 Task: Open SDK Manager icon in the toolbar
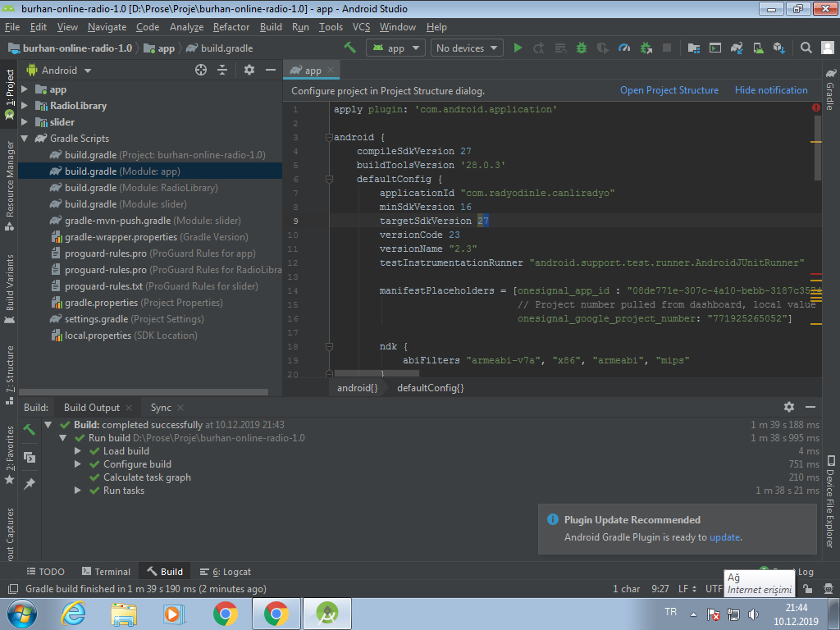pos(779,48)
